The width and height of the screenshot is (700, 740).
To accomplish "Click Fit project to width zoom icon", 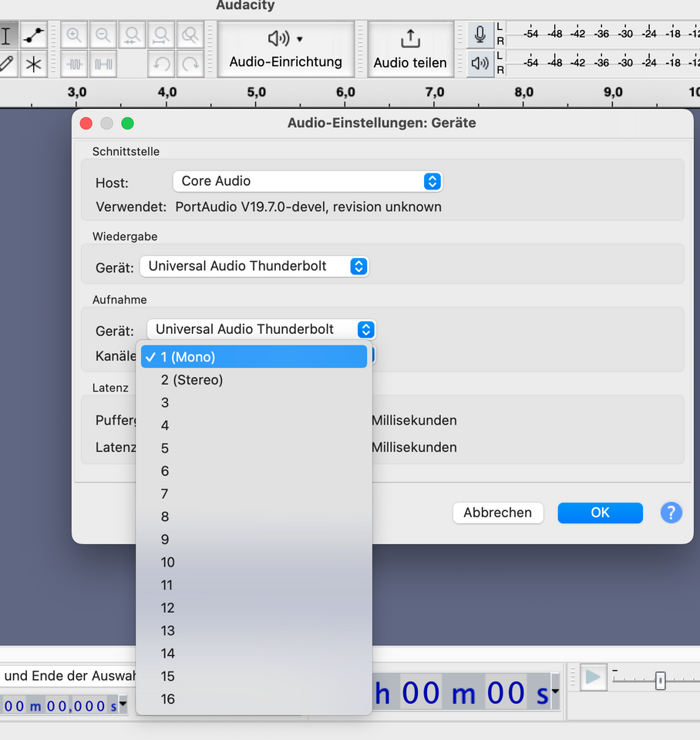I will click(x=161, y=35).
